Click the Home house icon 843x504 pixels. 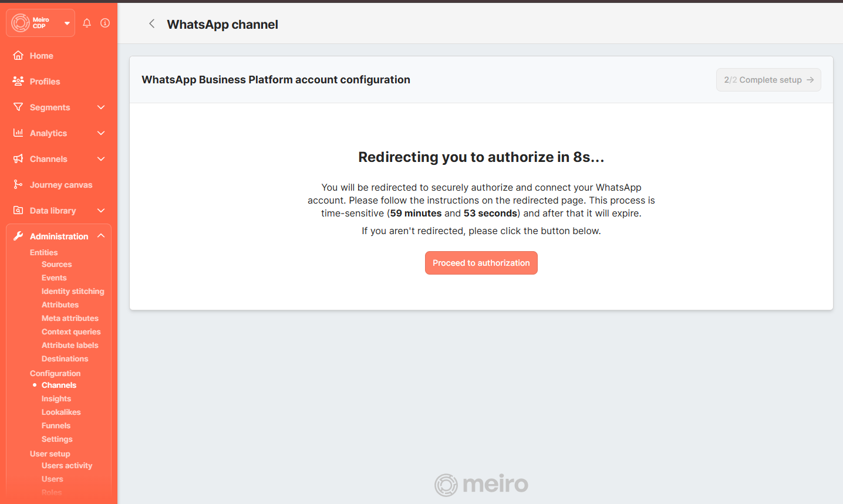(x=18, y=55)
